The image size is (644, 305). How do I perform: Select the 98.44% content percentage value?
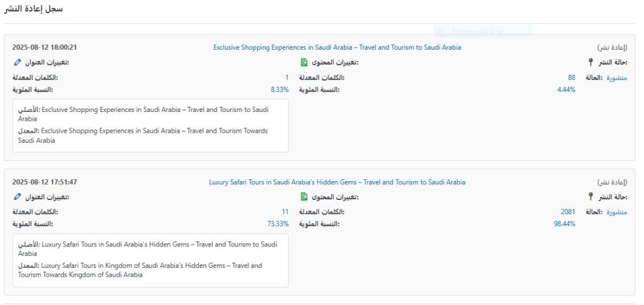point(564,224)
